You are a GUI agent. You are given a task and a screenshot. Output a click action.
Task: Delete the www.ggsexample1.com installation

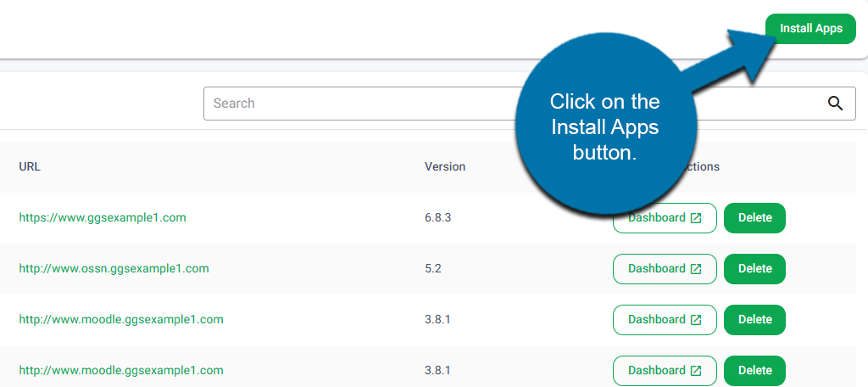[x=754, y=218]
